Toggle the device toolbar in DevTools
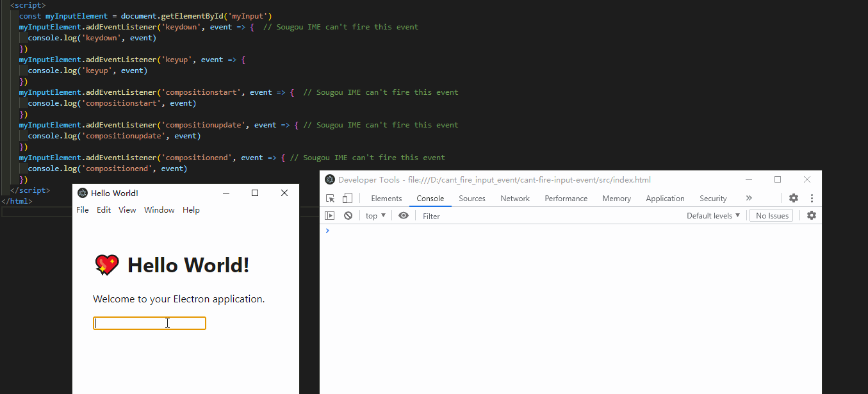 [347, 199]
